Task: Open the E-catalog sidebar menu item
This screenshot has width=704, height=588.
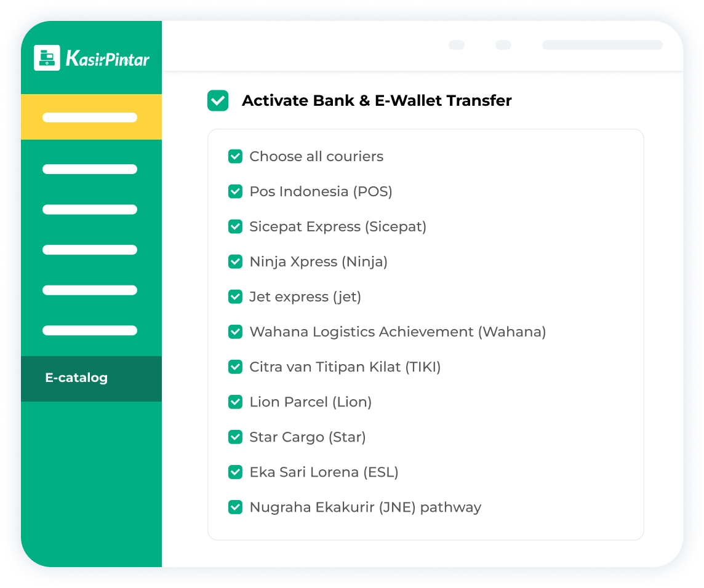Action: (x=91, y=378)
